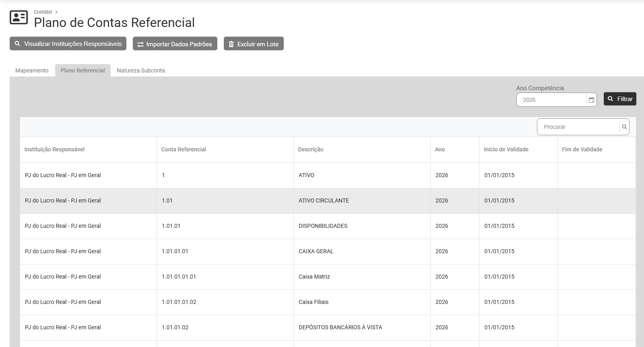The height and width of the screenshot is (347, 644).
Task: Sort by Início de Validade column
Action: click(506, 149)
